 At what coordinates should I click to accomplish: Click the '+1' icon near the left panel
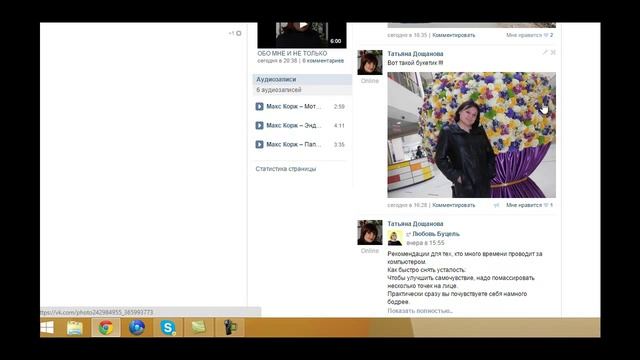(235, 33)
